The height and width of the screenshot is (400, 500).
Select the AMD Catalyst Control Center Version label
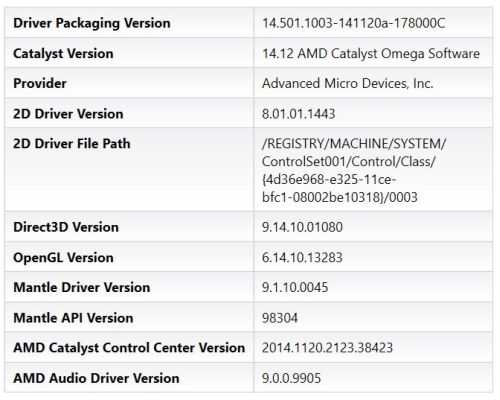(129, 348)
